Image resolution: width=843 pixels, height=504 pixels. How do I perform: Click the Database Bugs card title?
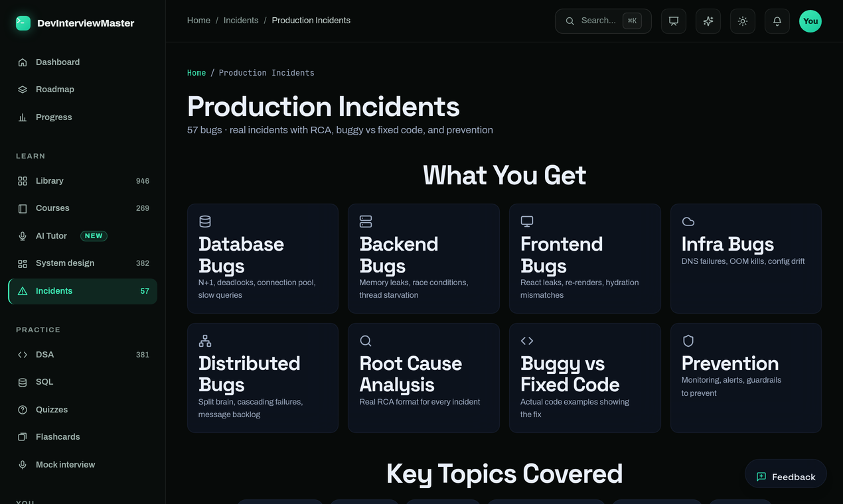coord(241,255)
